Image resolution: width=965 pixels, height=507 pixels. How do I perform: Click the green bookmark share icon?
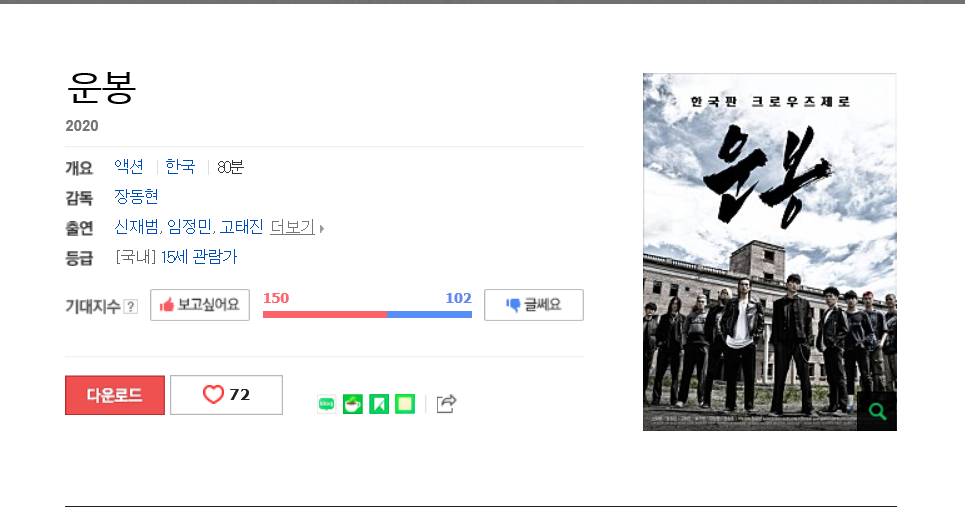point(379,404)
